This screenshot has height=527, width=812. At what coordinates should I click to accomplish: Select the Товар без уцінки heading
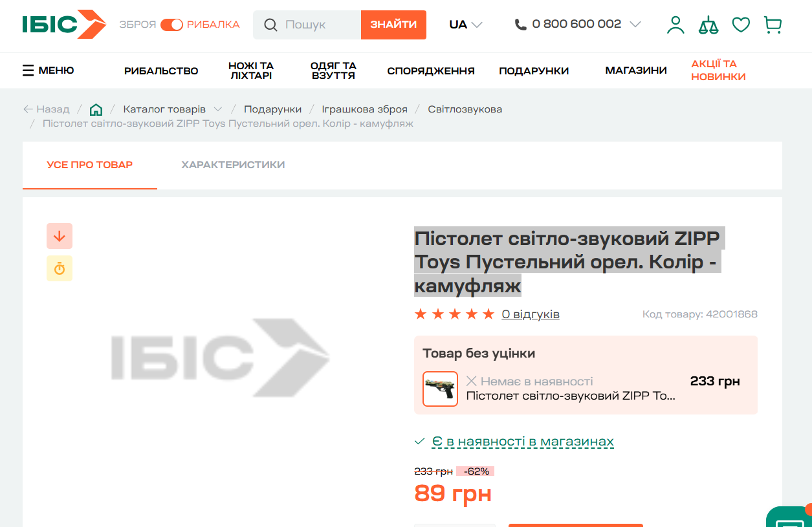coord(479,354)
